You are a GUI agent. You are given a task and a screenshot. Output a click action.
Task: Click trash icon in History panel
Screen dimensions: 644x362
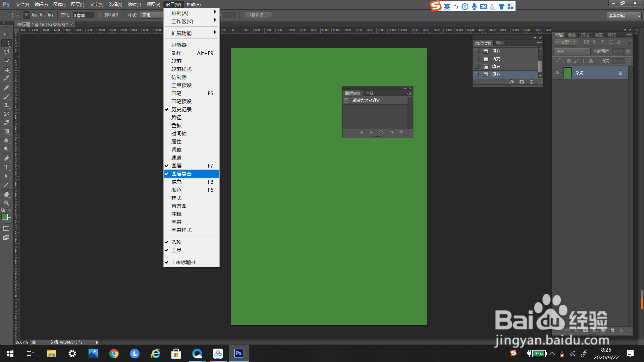pos(531,82)
